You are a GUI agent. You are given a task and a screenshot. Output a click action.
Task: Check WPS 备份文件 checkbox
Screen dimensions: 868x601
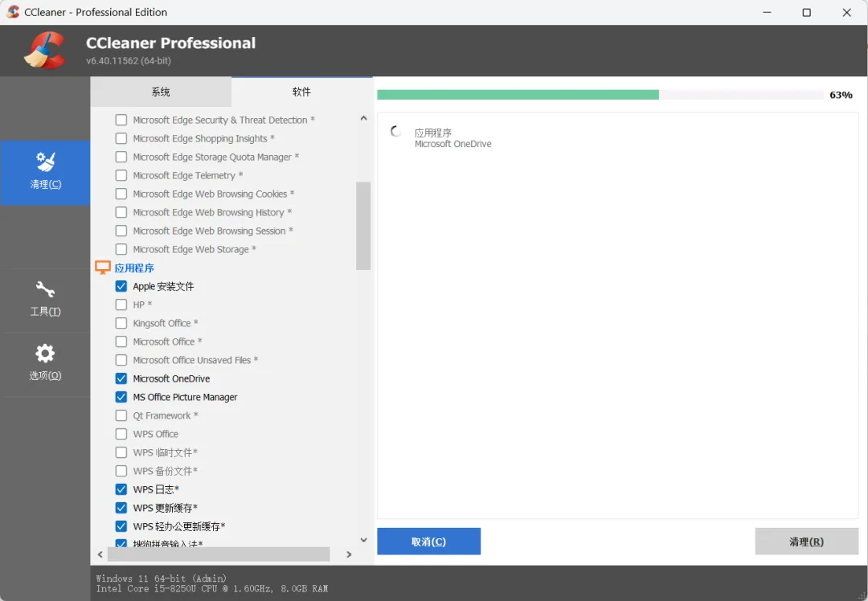(121, 470)
